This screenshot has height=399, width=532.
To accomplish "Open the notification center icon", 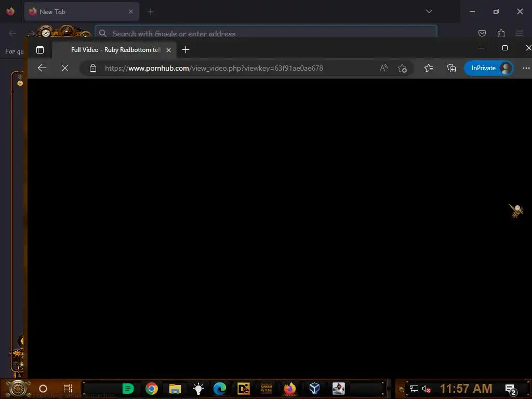I will [x=511, y=389].
